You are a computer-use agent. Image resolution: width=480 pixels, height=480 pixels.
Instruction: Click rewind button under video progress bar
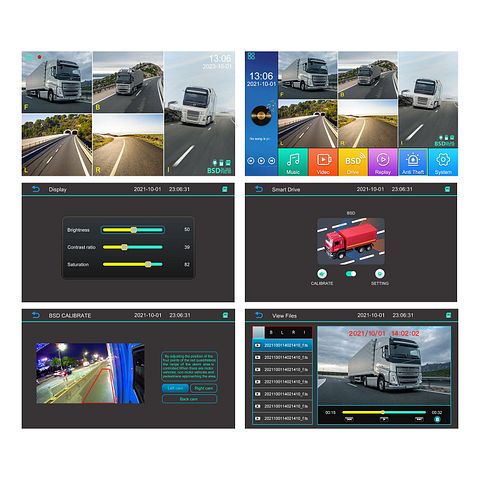(x=349, y=419)
